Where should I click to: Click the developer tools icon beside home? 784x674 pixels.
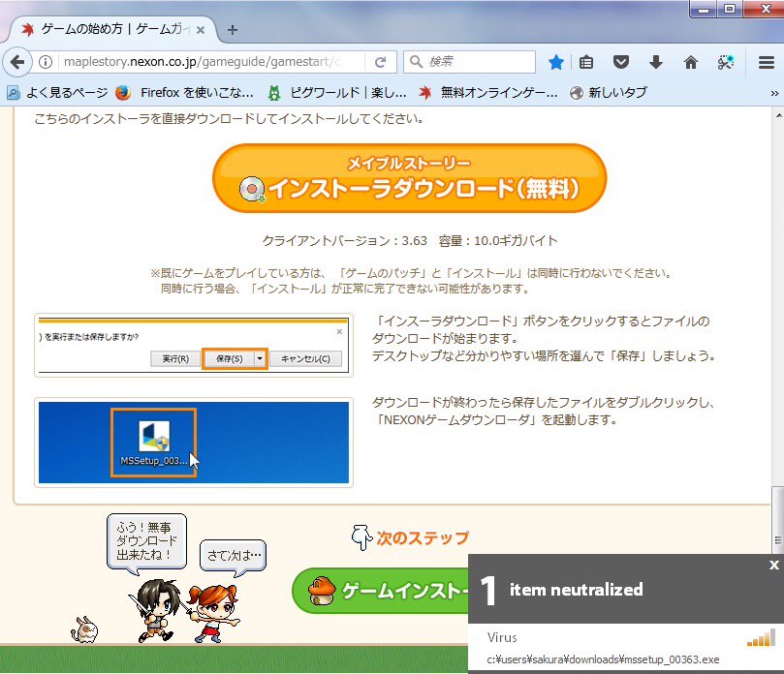726,62
